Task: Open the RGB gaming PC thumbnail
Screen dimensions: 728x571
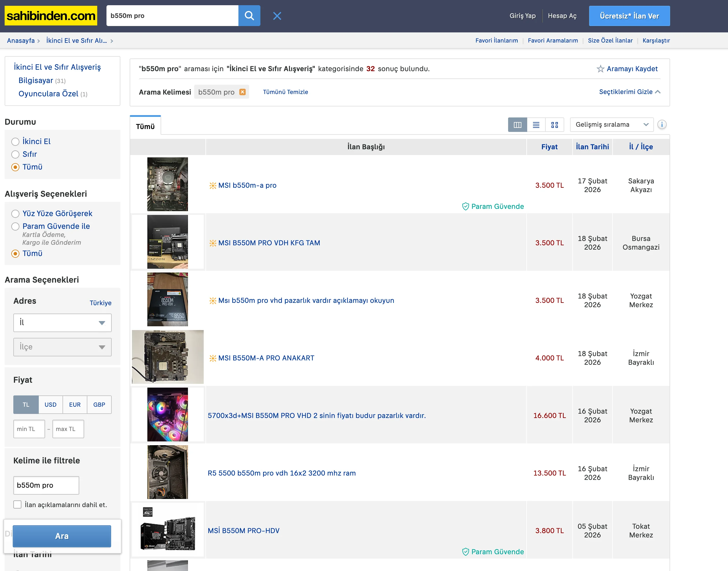Action: pyautogui.click(x=168, y=415)
